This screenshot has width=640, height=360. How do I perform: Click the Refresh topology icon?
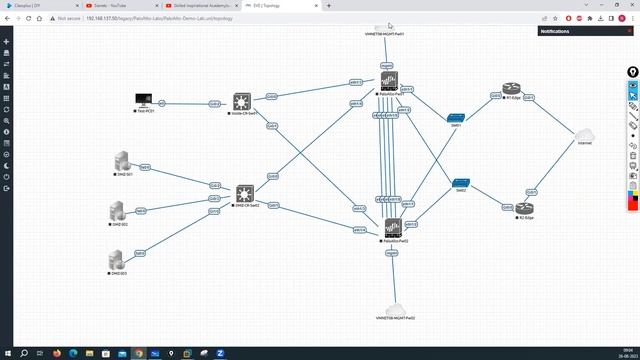coord(6,109)
